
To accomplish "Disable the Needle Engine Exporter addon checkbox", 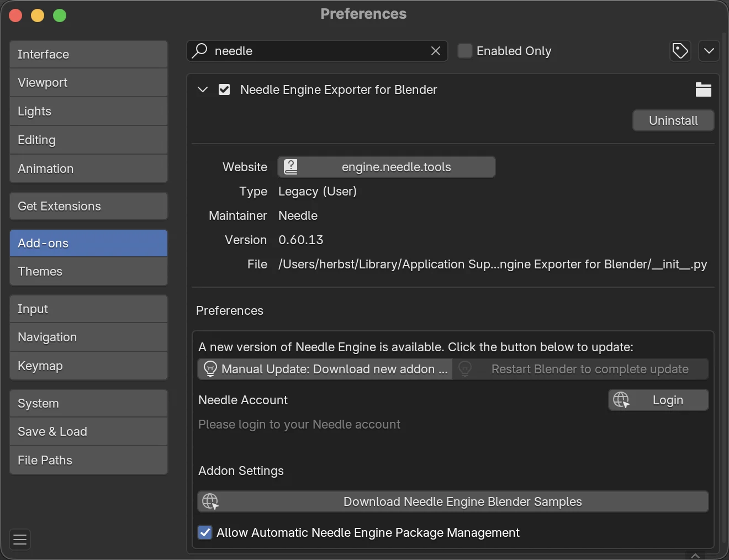I will click(224, 89).
